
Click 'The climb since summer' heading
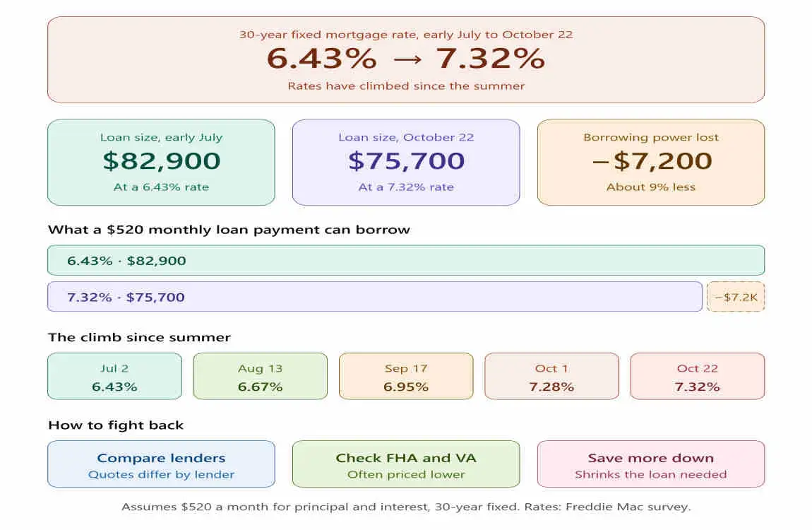coord(139,337)
